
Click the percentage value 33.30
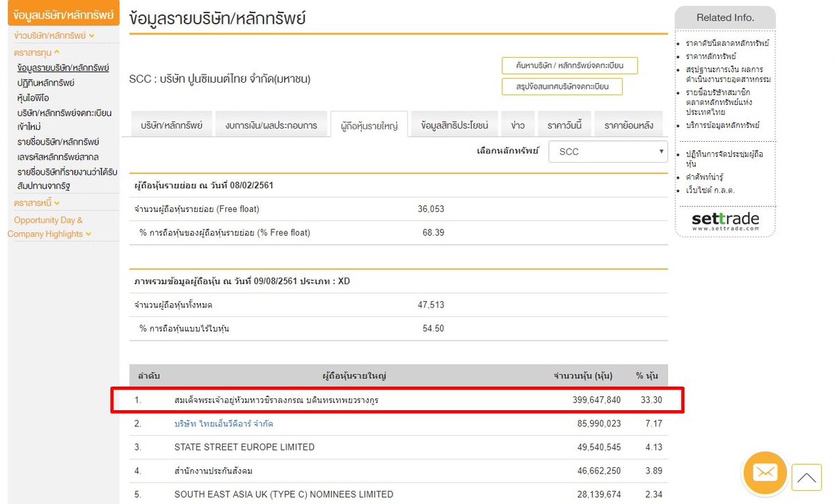[x=651, y=400]
